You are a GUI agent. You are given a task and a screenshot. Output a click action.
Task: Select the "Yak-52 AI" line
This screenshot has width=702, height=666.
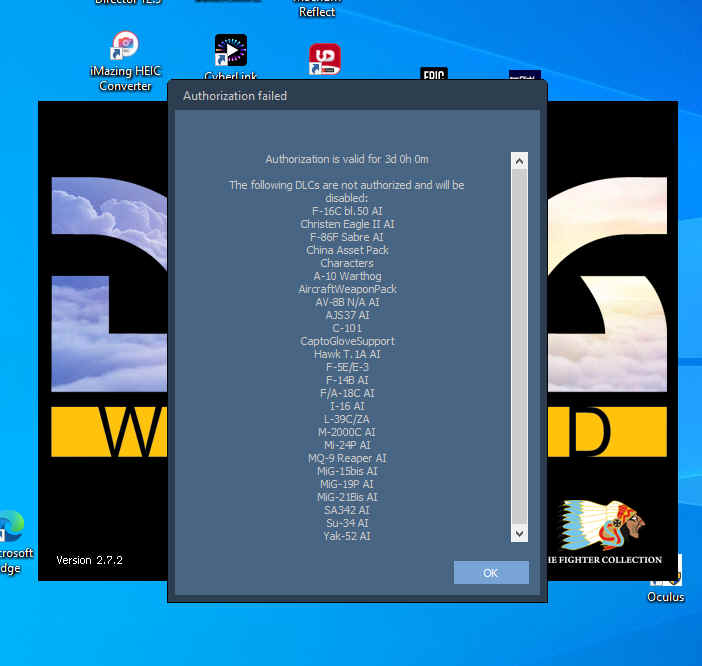347,536
